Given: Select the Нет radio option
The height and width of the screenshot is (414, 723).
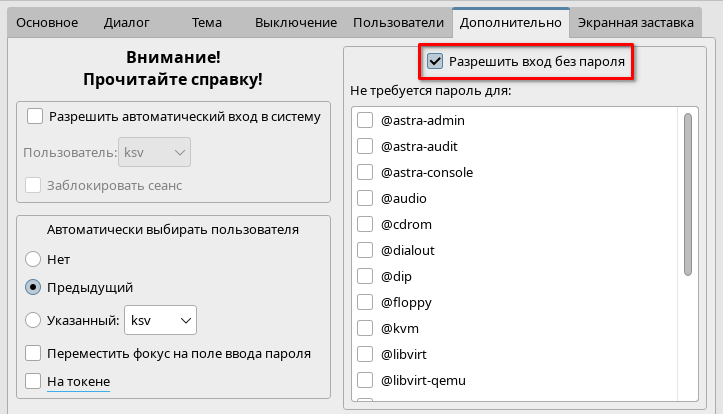Looking at the screenshot, I should coord(34,259).
